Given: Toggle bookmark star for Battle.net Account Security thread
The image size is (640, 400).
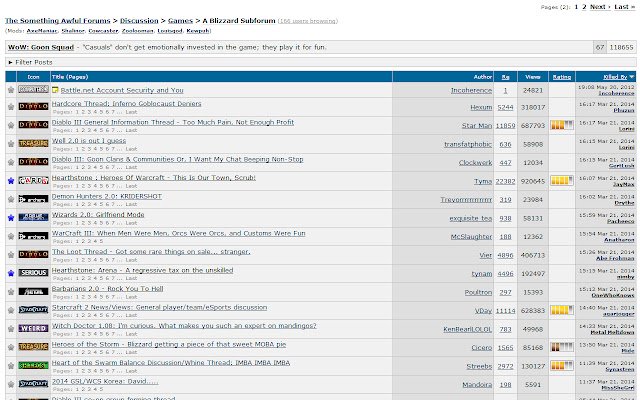Looking at the screenshot, I should (11, 90).
